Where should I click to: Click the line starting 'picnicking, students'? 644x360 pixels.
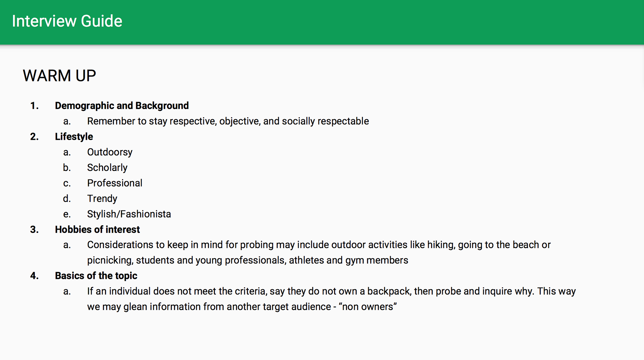click(x=248, y=260)
